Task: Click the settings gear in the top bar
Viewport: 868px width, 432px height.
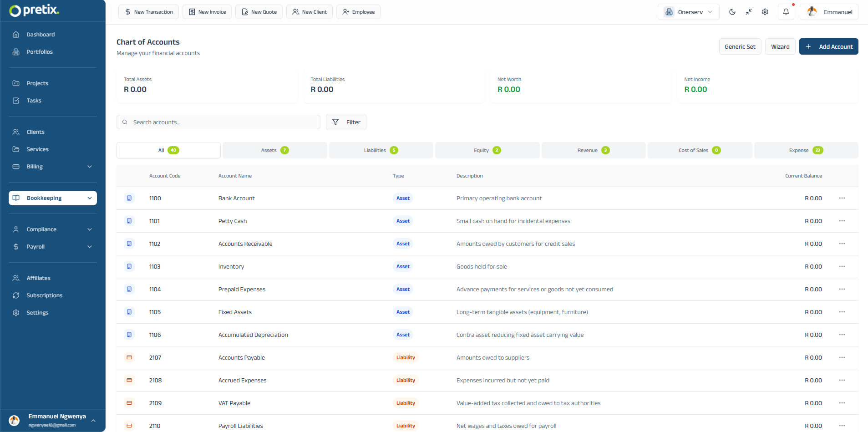Action: [765, 12]
